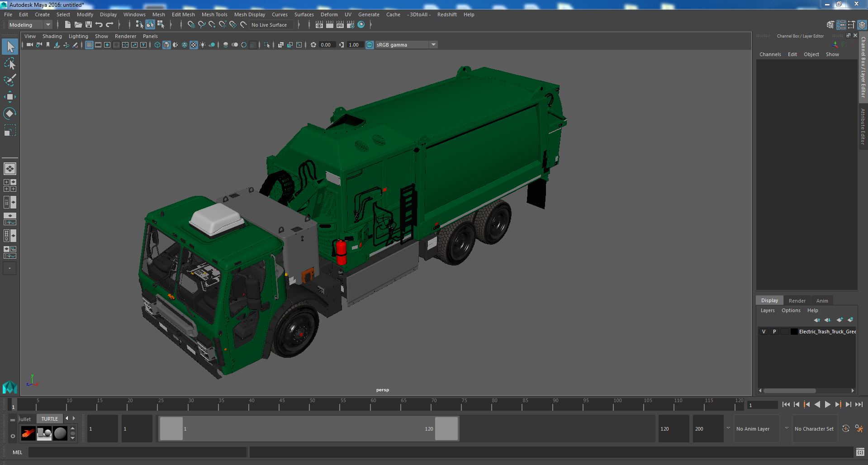This screenshot has height=465, width=868.
Task: Show the Attribute Editor via top-right icon
Action: click(x=841, y=25)
